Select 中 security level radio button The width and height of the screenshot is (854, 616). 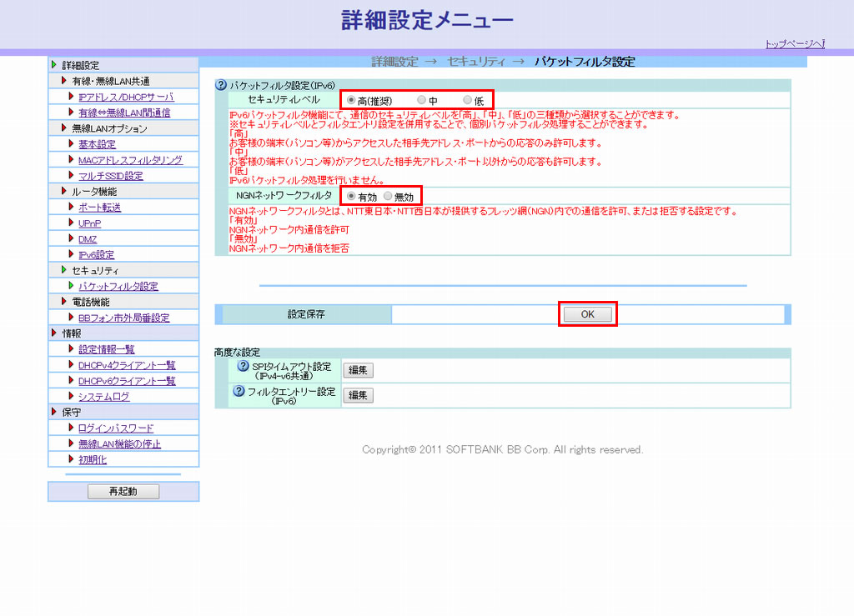(x=422, y=100)
